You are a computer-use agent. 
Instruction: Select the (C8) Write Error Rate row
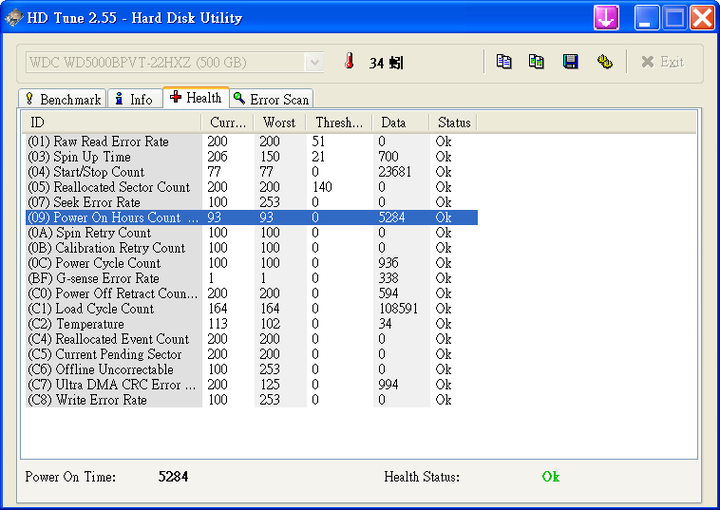[252, 399]
